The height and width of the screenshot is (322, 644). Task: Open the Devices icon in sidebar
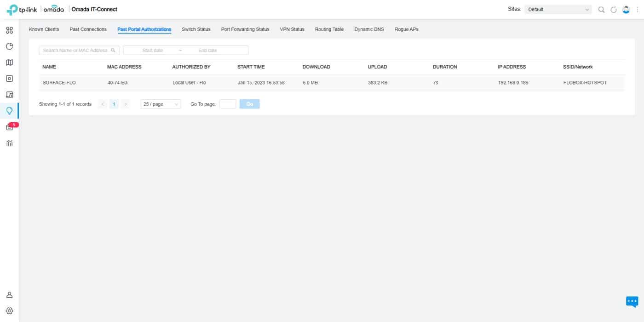point(9,79)
